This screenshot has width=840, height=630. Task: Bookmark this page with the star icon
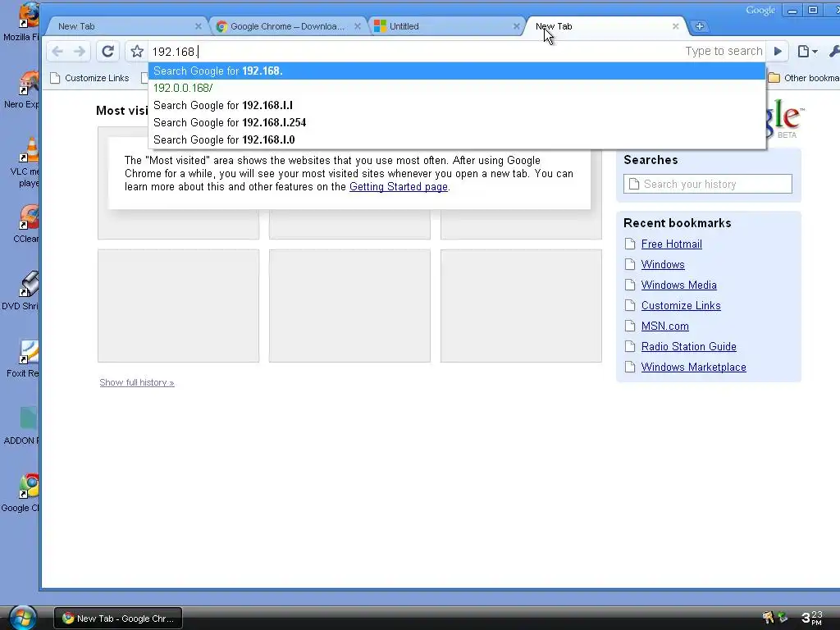(x=137, y=52)
